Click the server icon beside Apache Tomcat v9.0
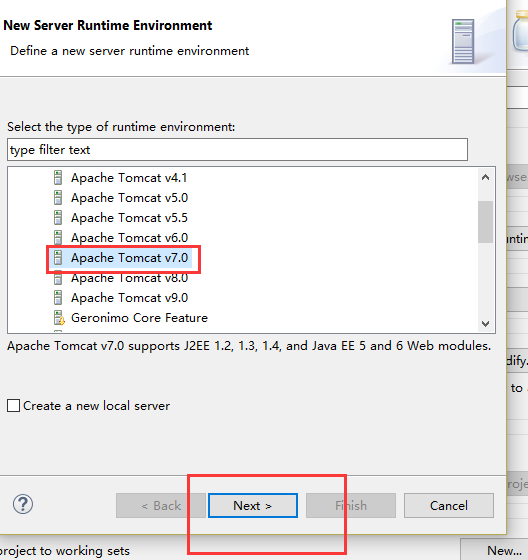This screenshot has height=560, width=528. click(58, 298)
